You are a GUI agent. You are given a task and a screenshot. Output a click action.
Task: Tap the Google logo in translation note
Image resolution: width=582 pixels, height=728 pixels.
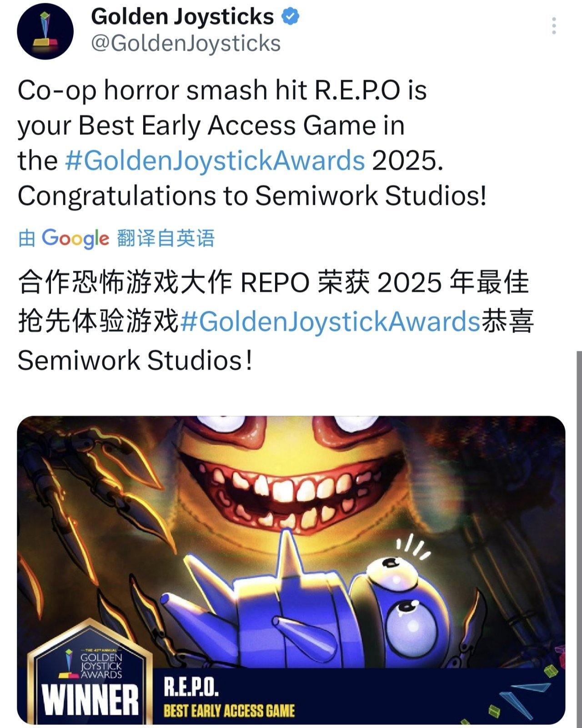click(x=75, y=238)
